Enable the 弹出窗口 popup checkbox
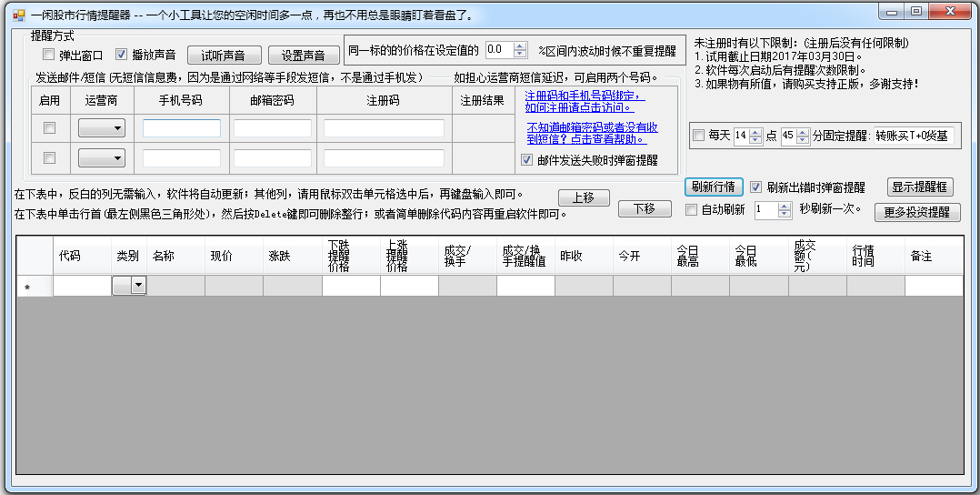Screen dimensions: 980x495 [x=49, y=55]
